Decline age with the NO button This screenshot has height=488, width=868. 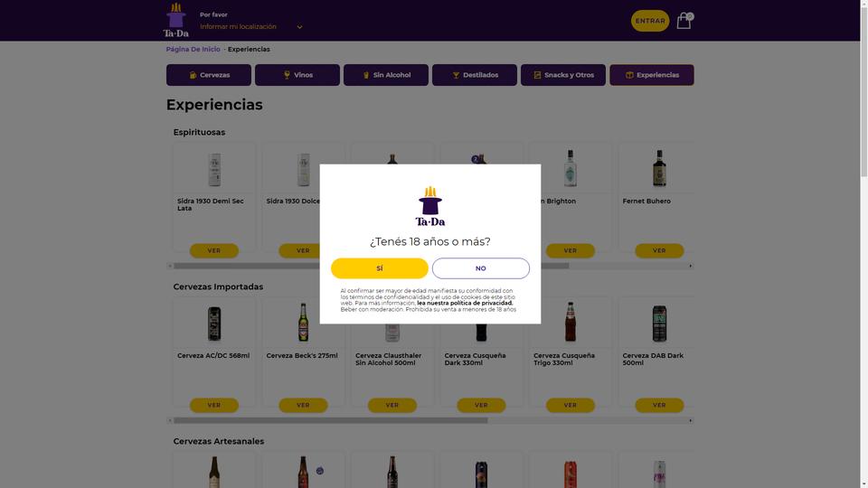click(x=480, y=268)
